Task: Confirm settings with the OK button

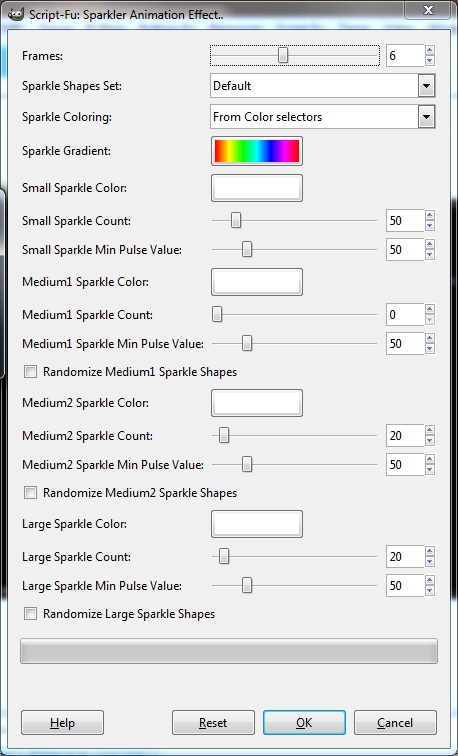Action: point(304,722)
